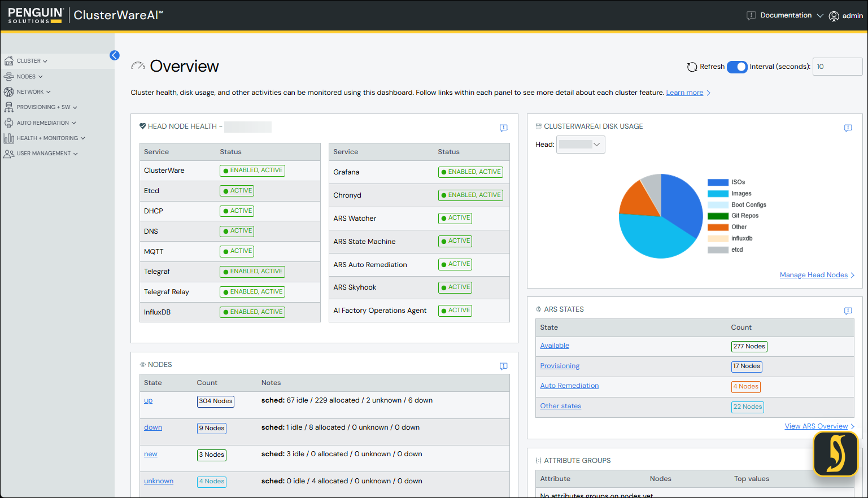The width and height of the screenshot is (868, 498).
Task: Click the Health + Monitoring chart icon
Action: [x=8, y=138]
